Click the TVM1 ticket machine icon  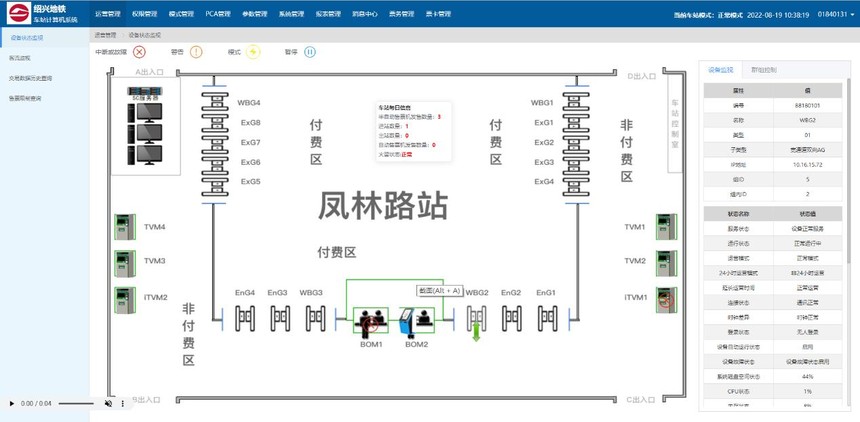click(660, 227)
